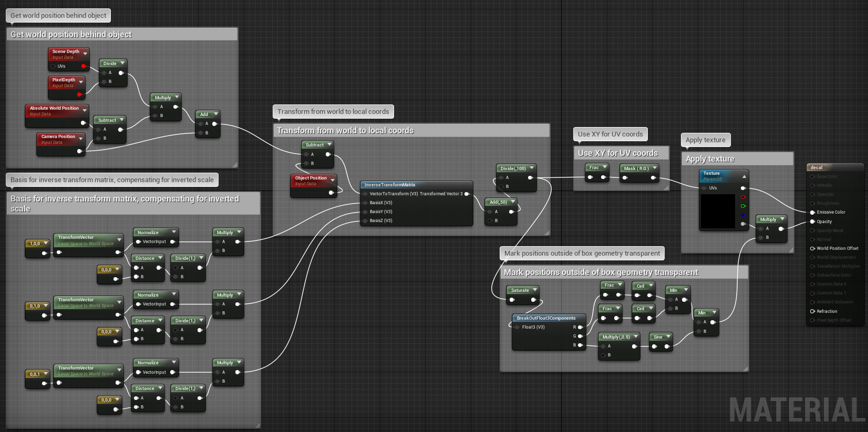Click resize handle of 'Apply texture' comment box

(x=791, y=250)
